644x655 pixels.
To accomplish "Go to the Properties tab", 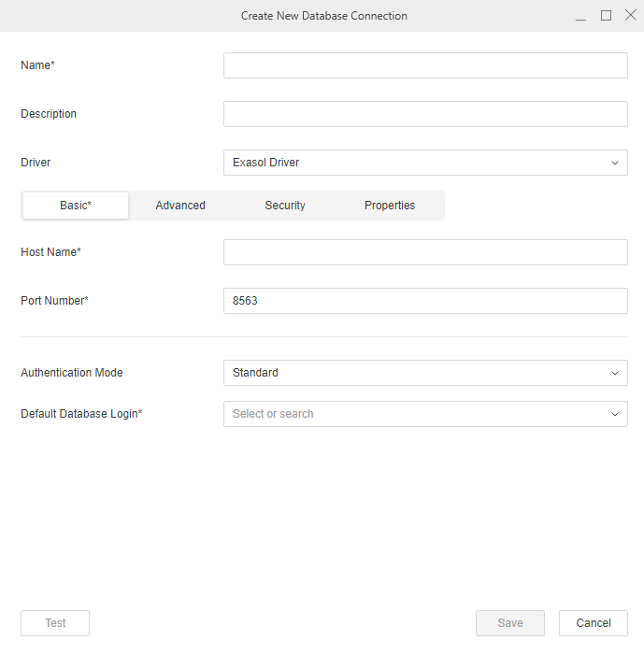I will [390, 206].
